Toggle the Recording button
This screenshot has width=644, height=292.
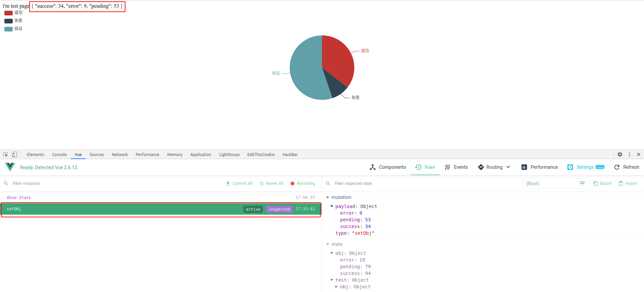click(303, 184)
